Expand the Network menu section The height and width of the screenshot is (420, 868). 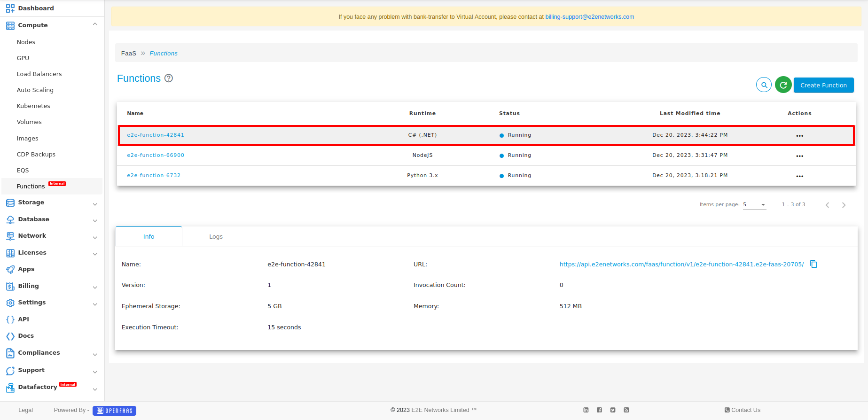click(95, 238)
